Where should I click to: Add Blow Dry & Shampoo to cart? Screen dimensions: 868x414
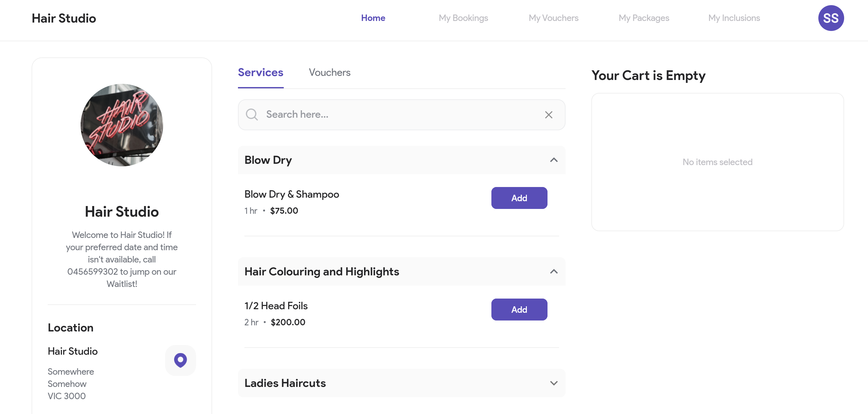[x=519, y=198]
